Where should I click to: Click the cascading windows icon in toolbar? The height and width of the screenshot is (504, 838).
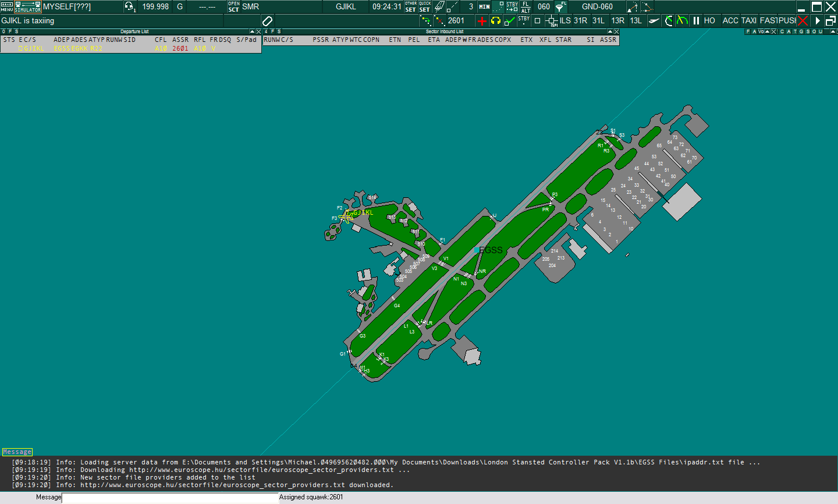coord(830,21)
